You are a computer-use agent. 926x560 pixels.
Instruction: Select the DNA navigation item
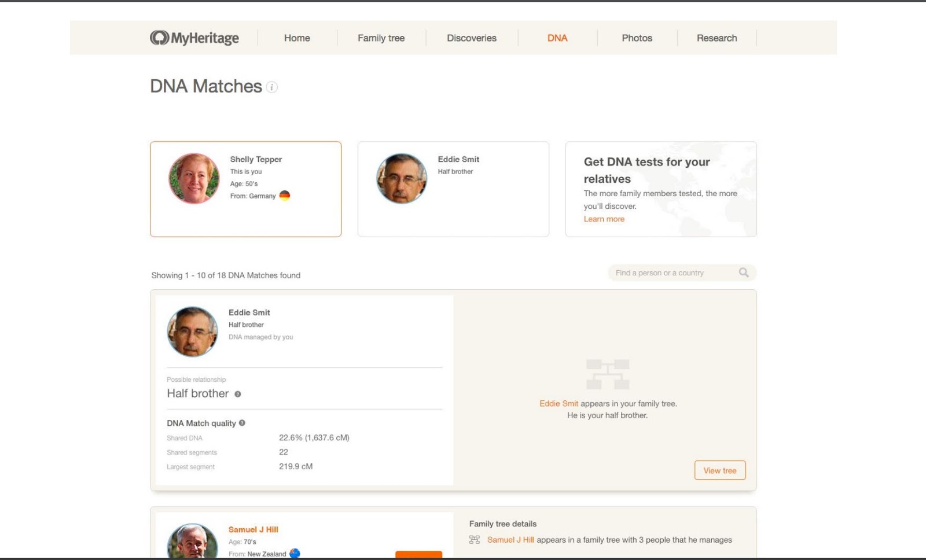[x=557, y=38]
